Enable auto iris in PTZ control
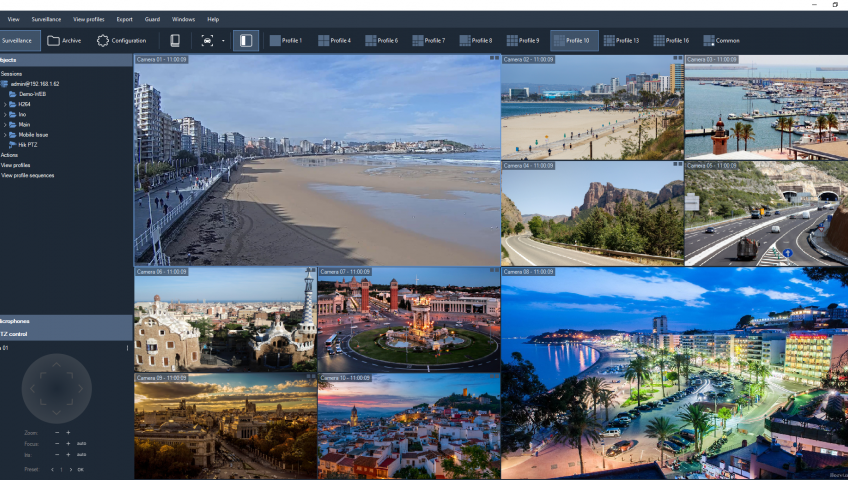Screen dimensions: 848x480 (x=81, y=454)
